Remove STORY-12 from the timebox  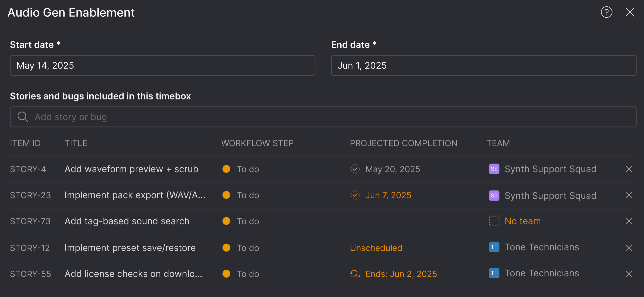click(629, 248)
